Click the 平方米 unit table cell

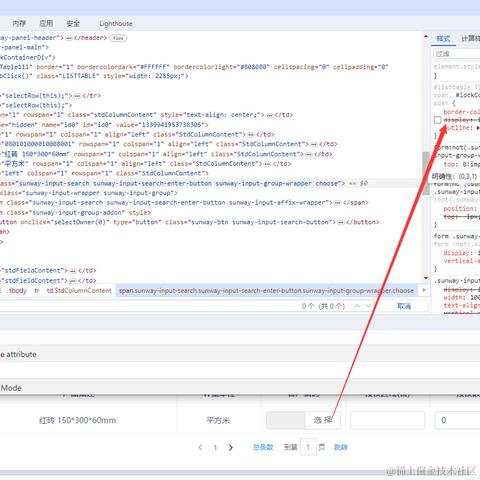[x=218, y=420]
